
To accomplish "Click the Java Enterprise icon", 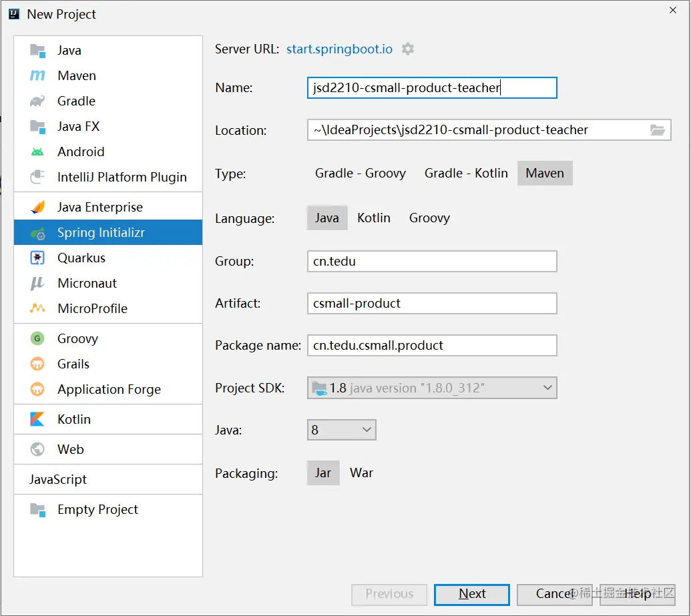I will tap(37, 207).
